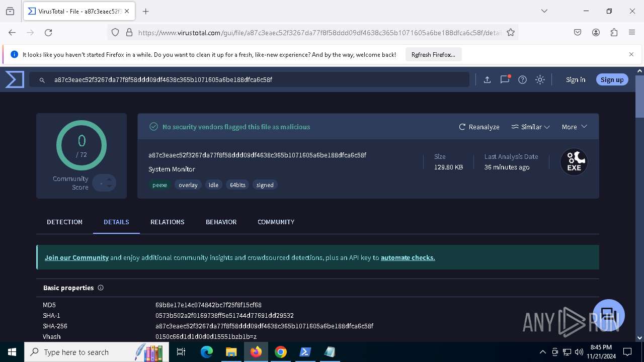Screen dimensions: 644x362
Task: Click the tracking protection shield icon
Action: (115, 32)
